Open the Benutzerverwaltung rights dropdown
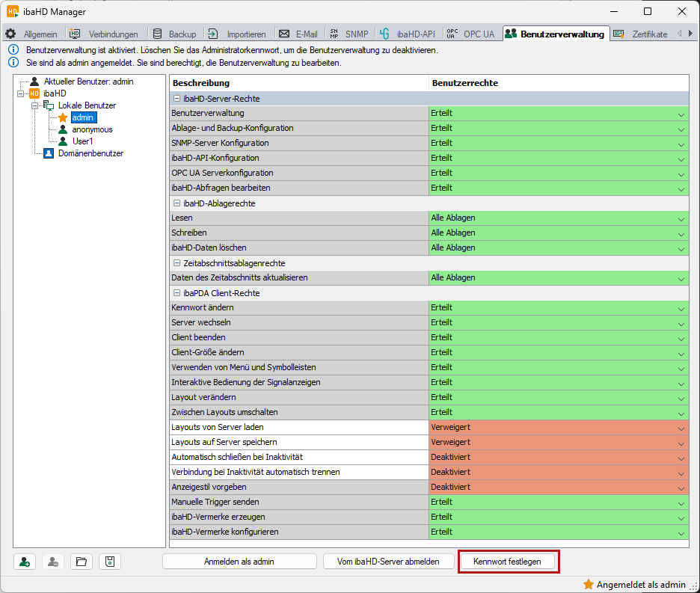The height and width of the screenshot is (593, 700). [681, 114]
